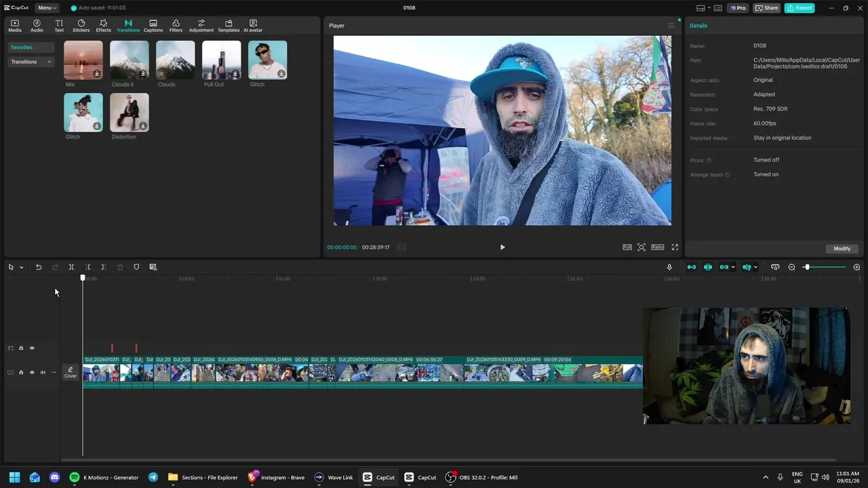Click the Export button

pos(800,8)
